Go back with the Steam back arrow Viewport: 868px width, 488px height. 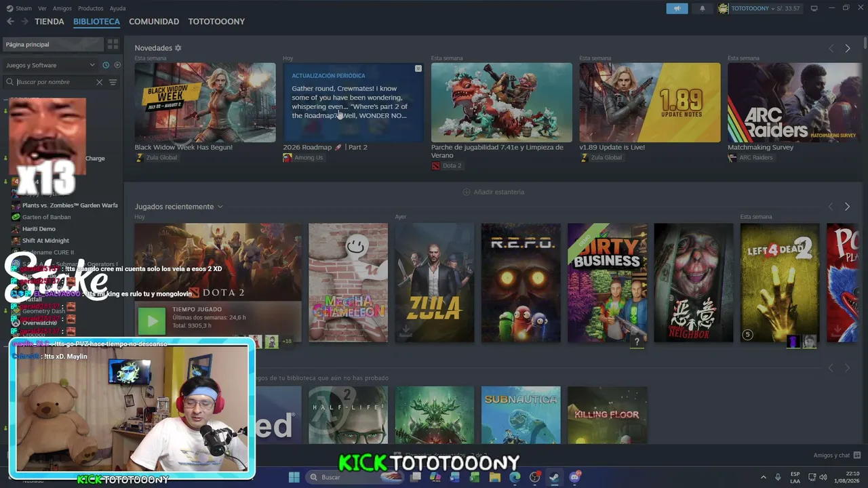click(x=10, y=22)
